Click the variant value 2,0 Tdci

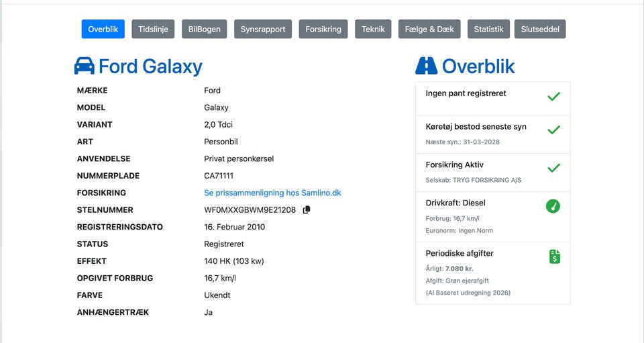tap(219, 124)
